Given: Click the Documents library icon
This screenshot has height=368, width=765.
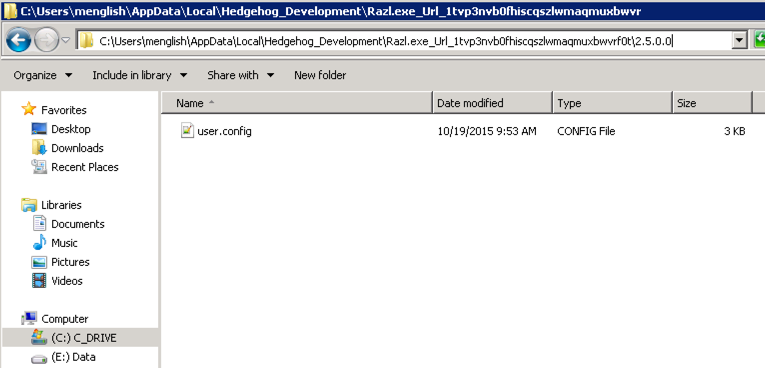Looking at the screenshot, I should pos(39,224).
